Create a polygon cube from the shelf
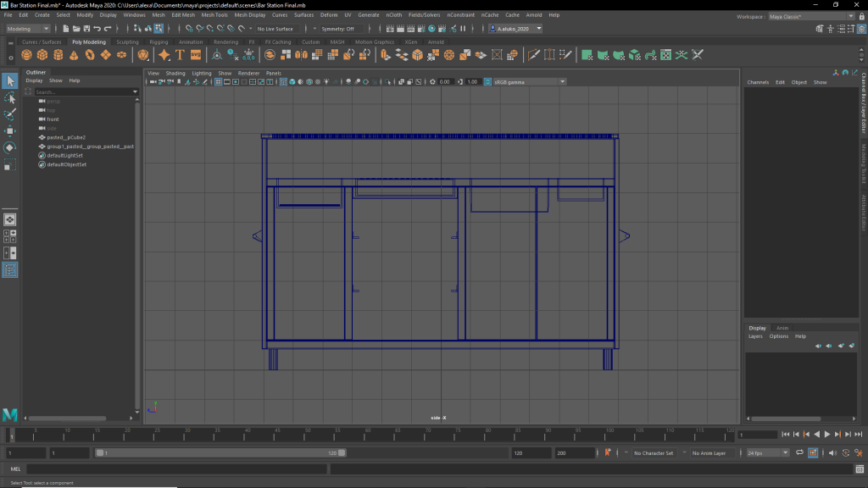Viewport: 868px width, 488px height. click(42, 55)
